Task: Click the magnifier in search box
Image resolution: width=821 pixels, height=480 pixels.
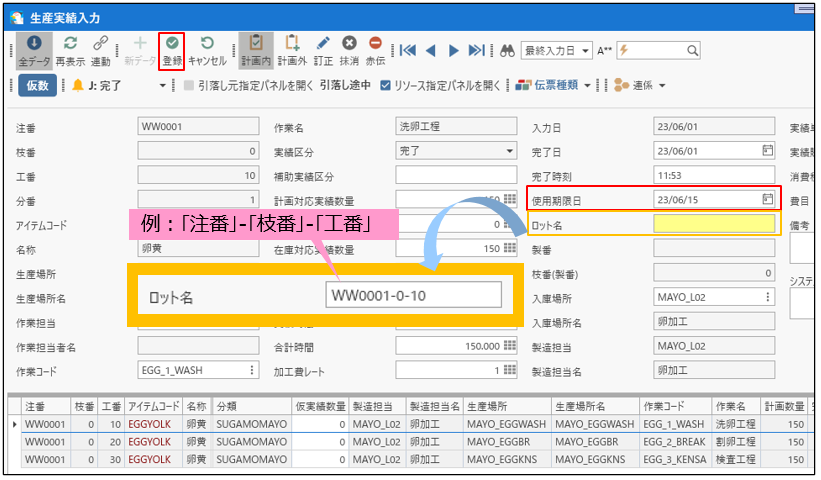Action: 692,50
